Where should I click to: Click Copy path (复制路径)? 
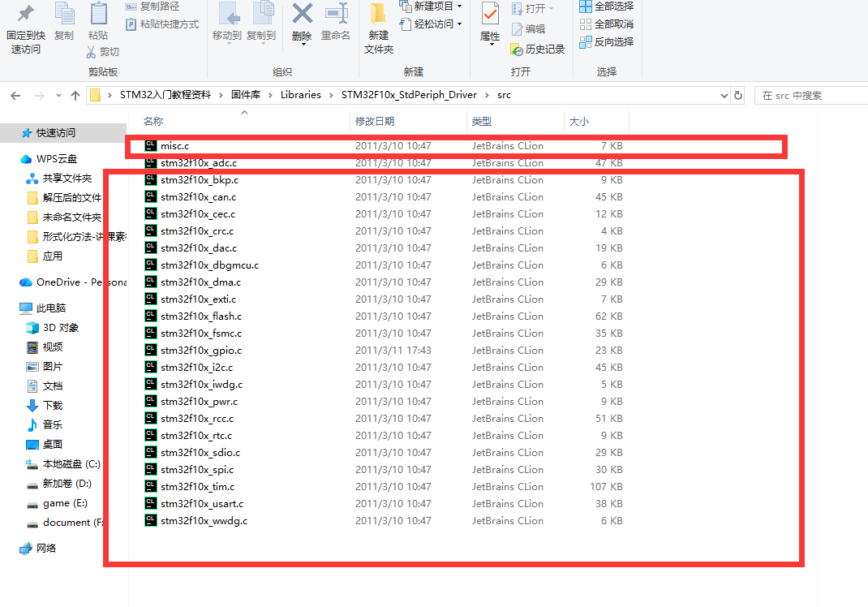[x=153, y=6]
